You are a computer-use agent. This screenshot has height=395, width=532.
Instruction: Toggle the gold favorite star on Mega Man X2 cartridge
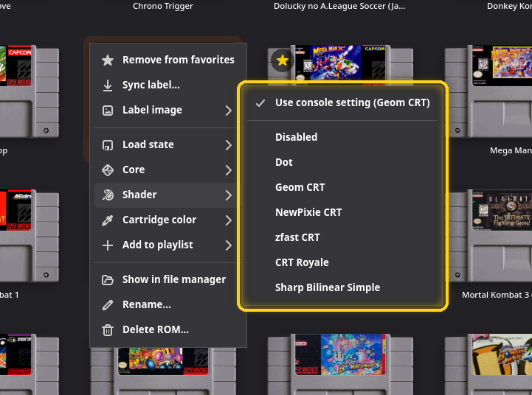283,60
